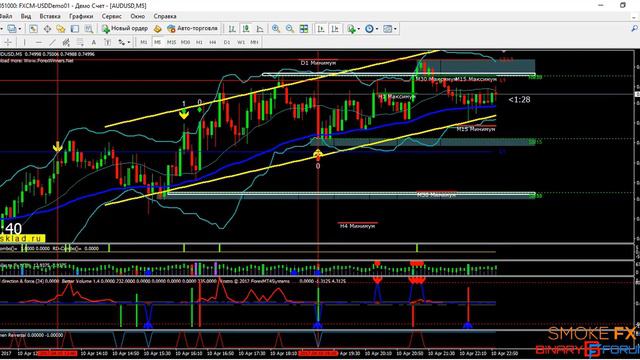Image resolution: width=640 pixels, height=360 pixels.
Task: Switch chart to Candlesticks type
Action: (246, 29)
